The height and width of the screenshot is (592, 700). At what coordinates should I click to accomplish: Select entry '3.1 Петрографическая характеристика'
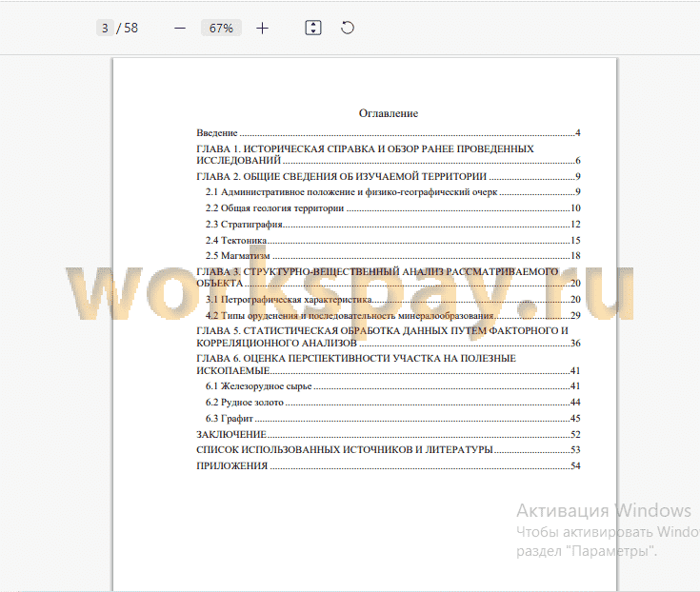click(392, 300)
